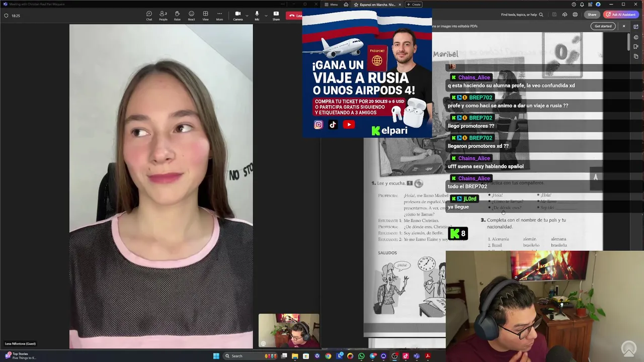Click the TikTok icon on elpari banner
The image size is (644, 362).
pyautogui.click(x=333, y=125)
